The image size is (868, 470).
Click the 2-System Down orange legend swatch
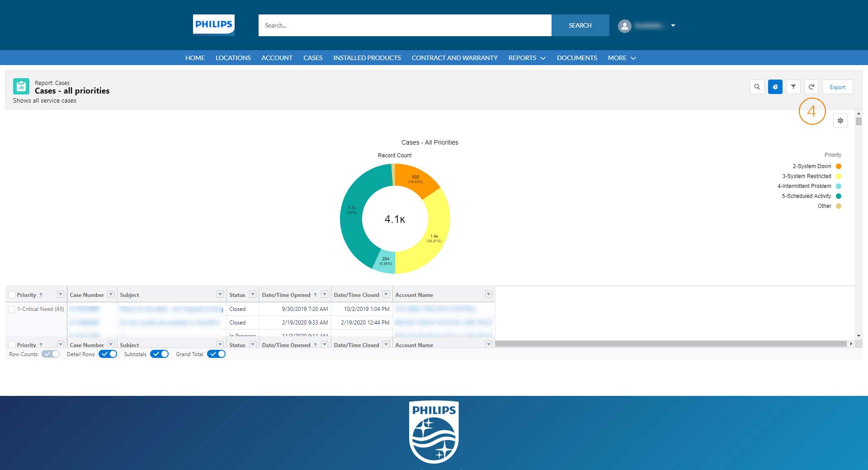click(839, 166)
